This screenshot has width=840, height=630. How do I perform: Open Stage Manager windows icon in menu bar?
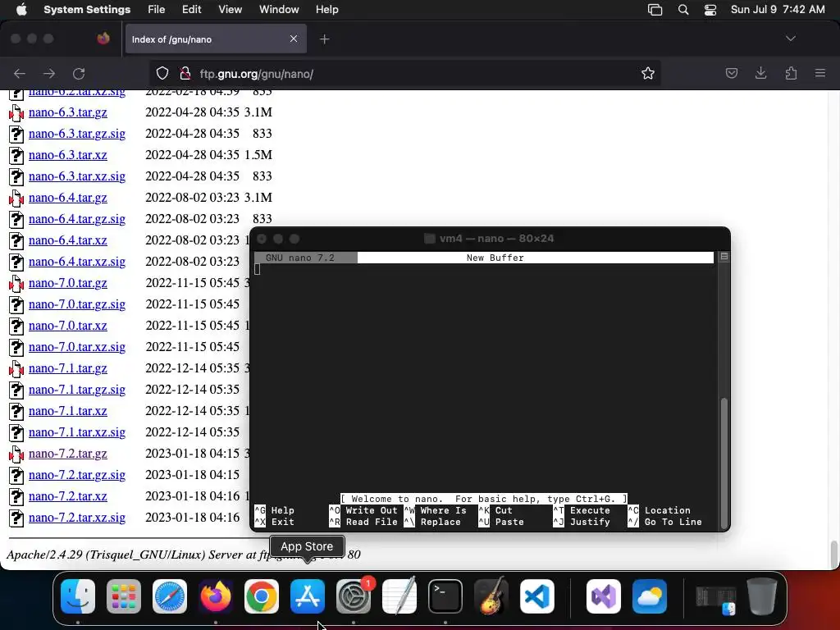click(x=655, y=10)
